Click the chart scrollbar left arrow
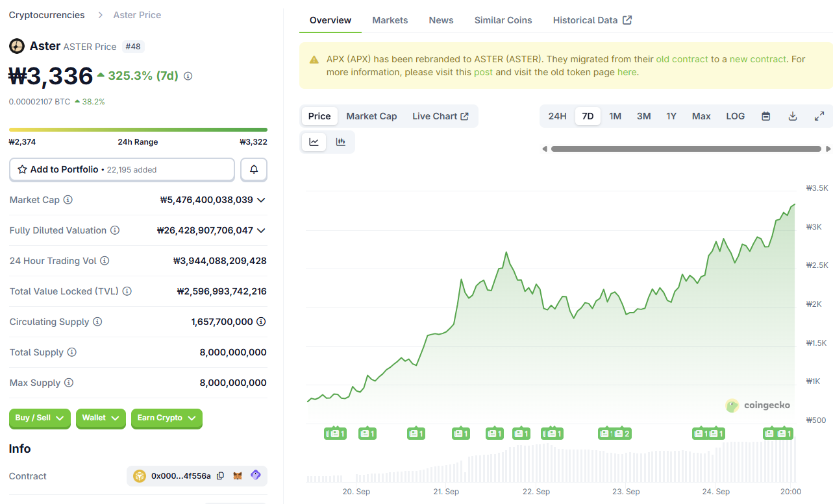 pos(545,149)
